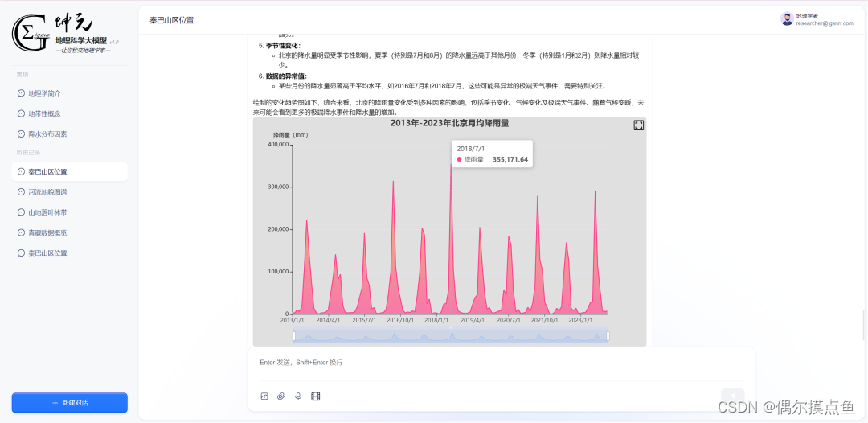Viewport: 868px width, 423px height.
Task: Send the message with the paper-plane button
Action: (x=733, y=397)
